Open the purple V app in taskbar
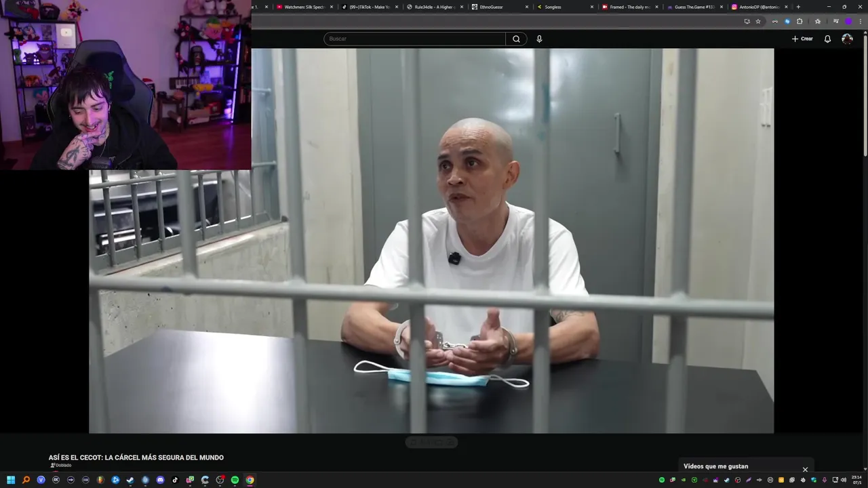 (41, 480)
